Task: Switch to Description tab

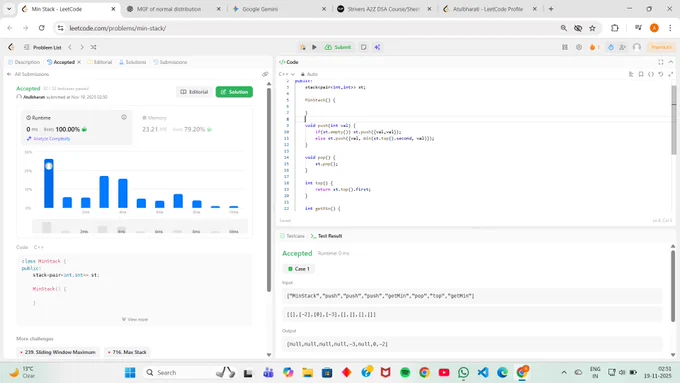Action: (x=24, y=62)
